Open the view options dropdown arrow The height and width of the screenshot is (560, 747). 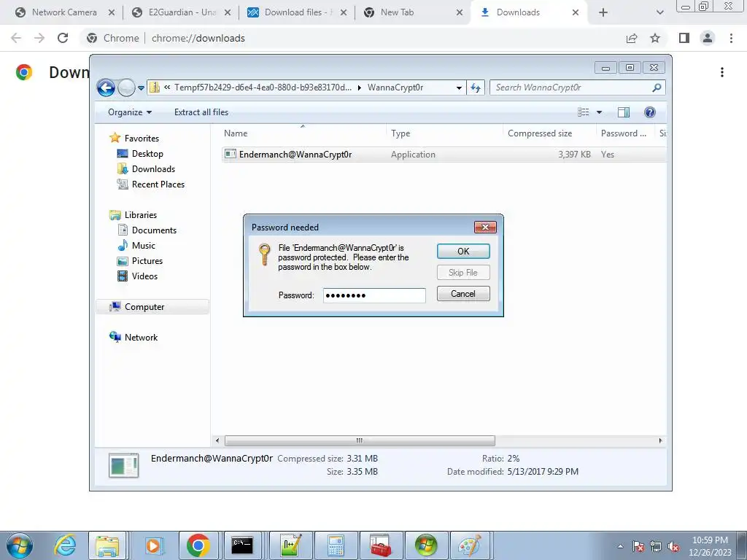tap(600, 112)
